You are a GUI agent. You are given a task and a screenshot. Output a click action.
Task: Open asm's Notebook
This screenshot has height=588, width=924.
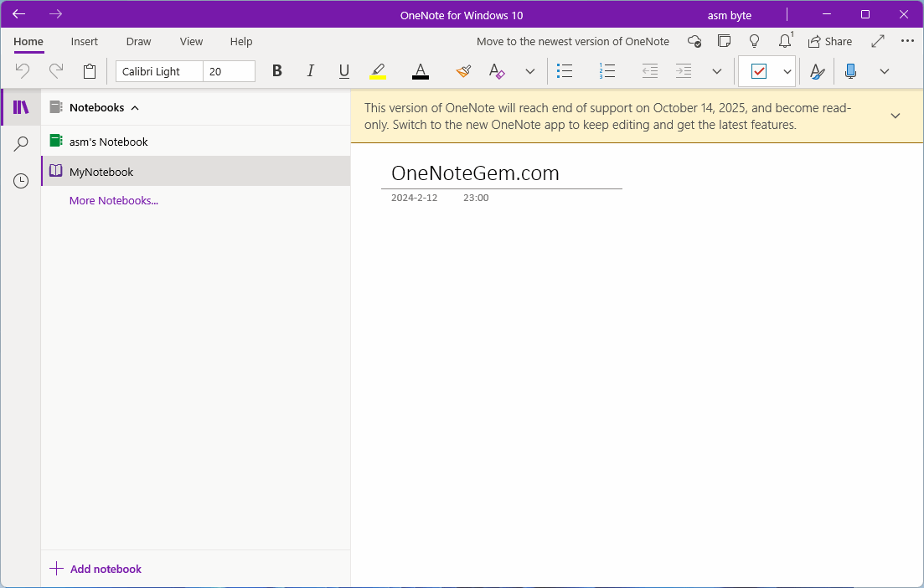click(x=196, y=142)
